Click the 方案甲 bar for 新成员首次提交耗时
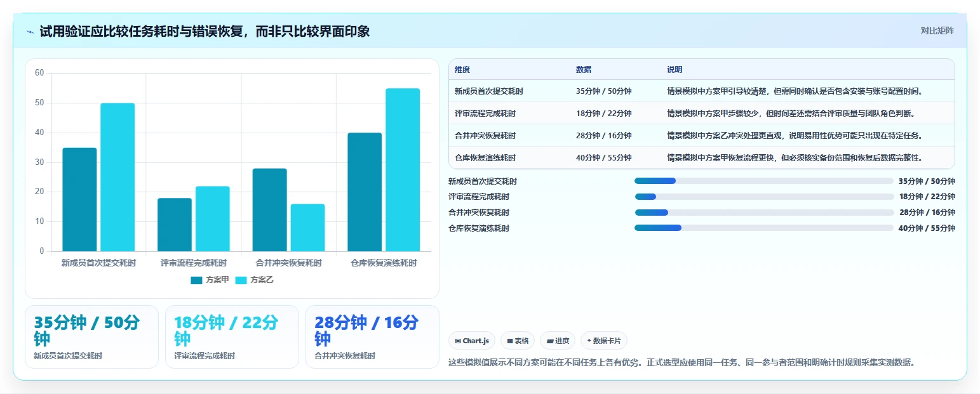 [x=79, y=199]
